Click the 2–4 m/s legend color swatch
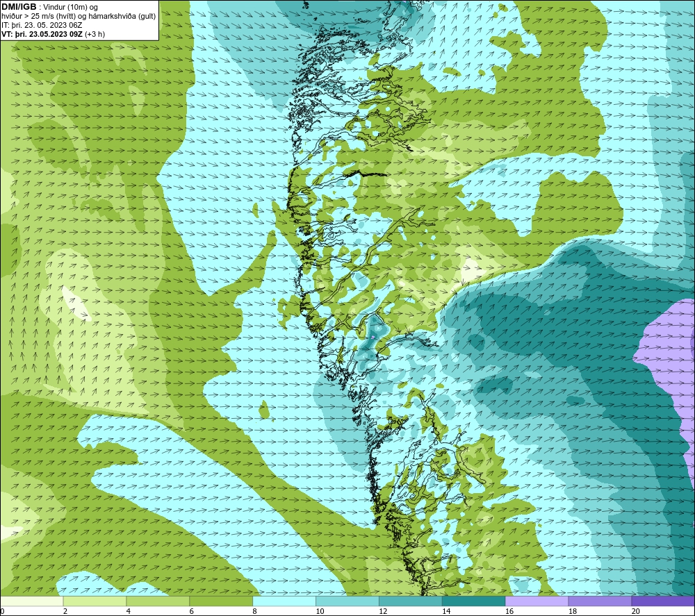Screen dimensions: 695x616 pyautogui.click(x=95, y=601)
